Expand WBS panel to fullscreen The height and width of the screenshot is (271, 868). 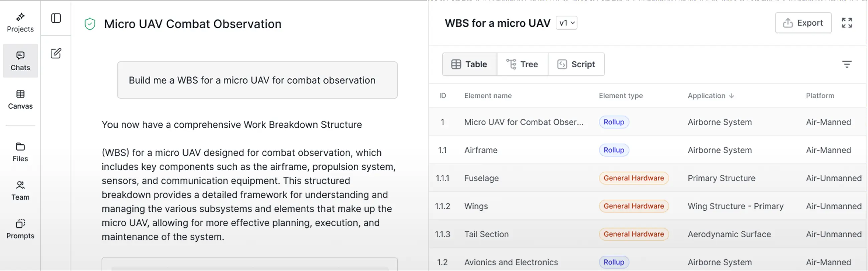click(846, 23)
